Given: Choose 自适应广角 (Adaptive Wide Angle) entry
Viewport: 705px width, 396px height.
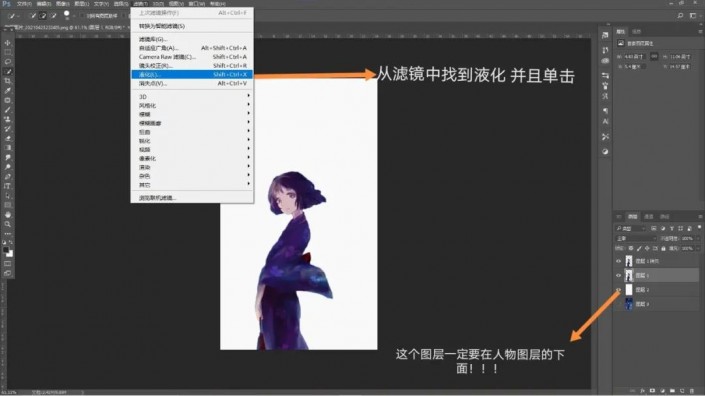Looking at the screenshot, I should pyautogui.click(x=192, y=48).
